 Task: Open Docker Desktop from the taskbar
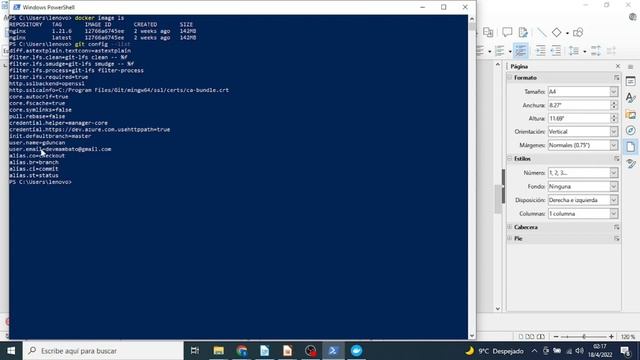[356, 351]
